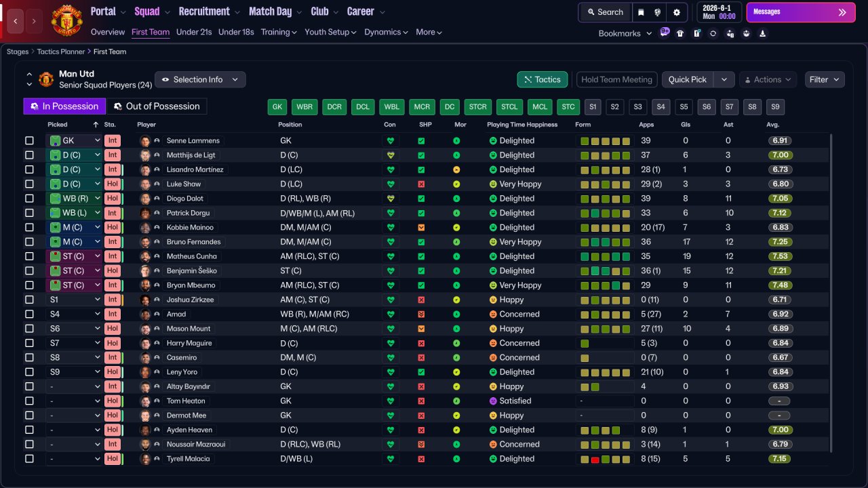
Task: Click Hold Team Meeting
Action: 616,79
